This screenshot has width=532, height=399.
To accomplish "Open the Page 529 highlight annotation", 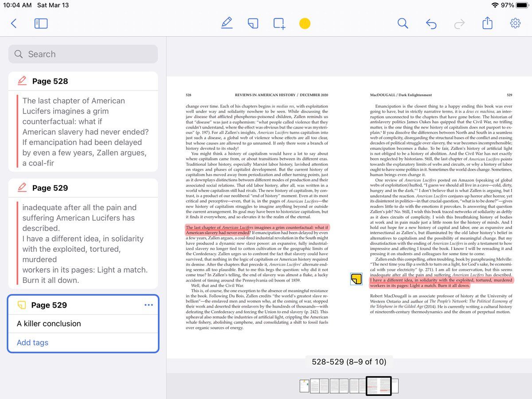I will 83,243.
